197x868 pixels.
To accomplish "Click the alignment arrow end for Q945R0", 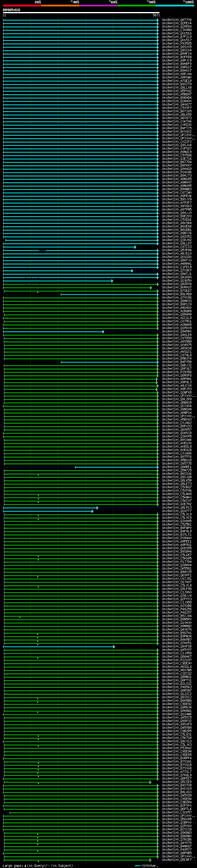I will click(103, 332).
